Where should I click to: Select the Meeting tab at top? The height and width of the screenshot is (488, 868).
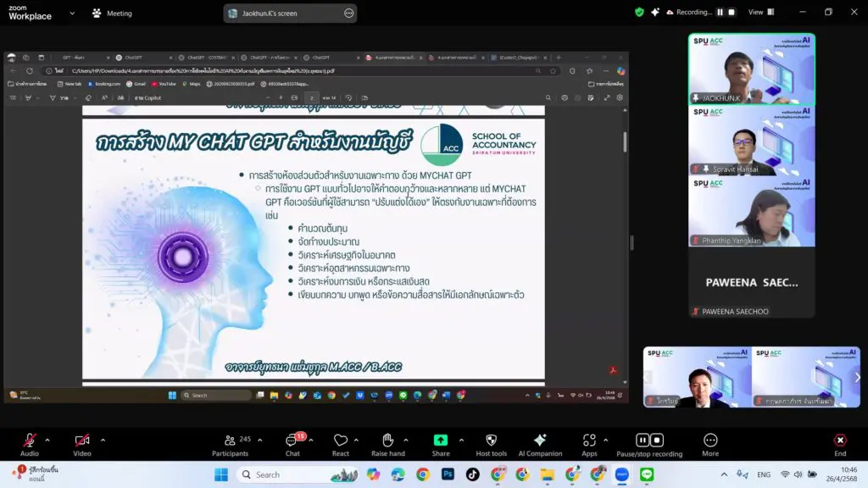pyautogui.click(x=113, y=14)
